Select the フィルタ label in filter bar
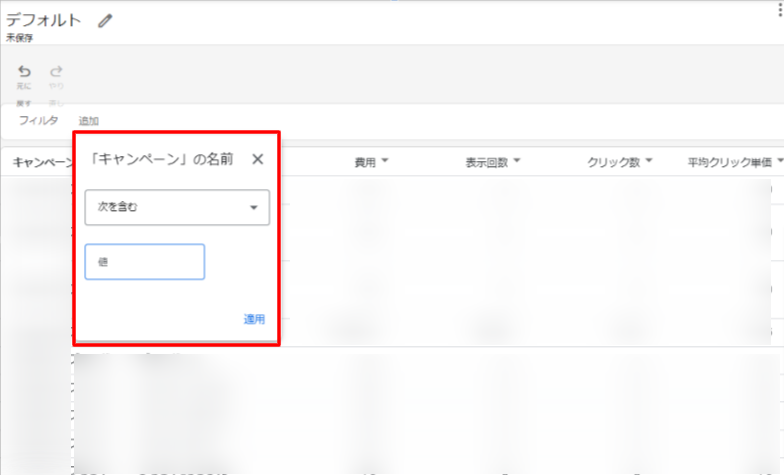The image size is (784, 475). (x=38, y=121)
